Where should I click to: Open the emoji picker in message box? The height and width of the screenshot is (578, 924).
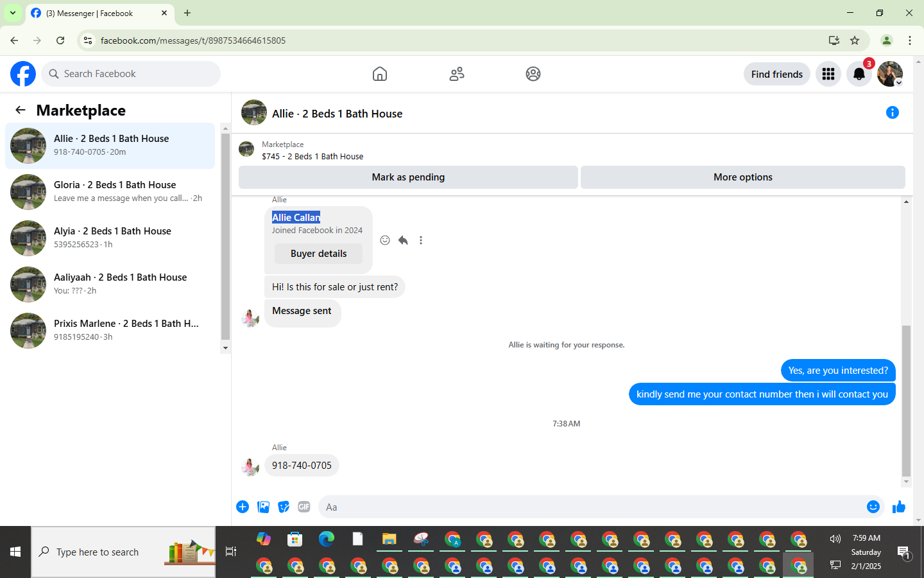point(873,507)
